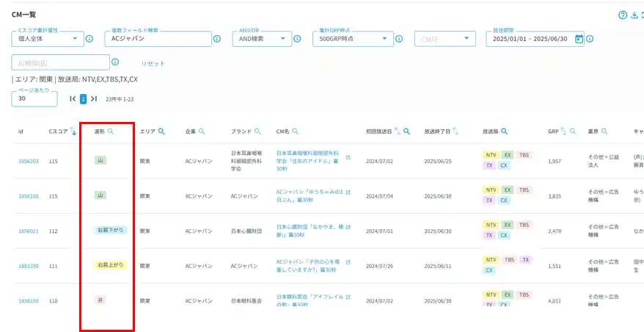Open CM link ACジャパン「ゆうちゃみの3日ぶん」
Screen dimensions: 644x332
click(x=310, y=196)
